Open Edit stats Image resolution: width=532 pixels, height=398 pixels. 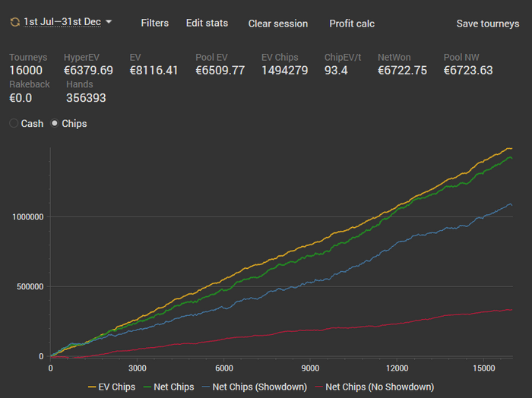207,23
